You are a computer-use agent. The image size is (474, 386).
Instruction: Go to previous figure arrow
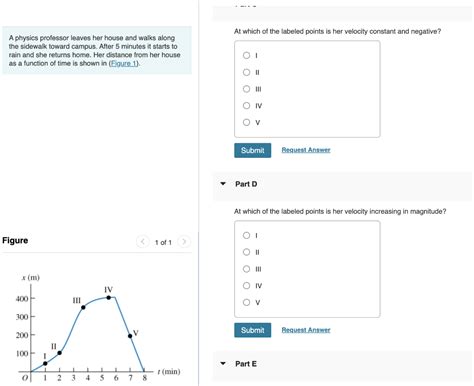(x=142, y=241)
